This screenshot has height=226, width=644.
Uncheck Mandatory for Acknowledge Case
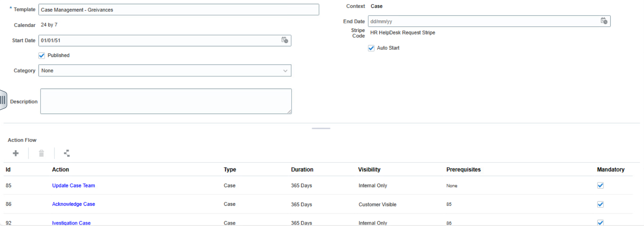pyautogui.click(x=600, y=204)
